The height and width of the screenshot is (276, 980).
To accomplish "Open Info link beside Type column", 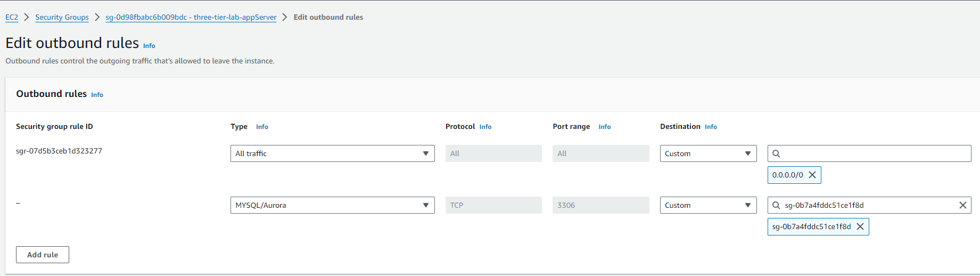I will coord(262,127).
